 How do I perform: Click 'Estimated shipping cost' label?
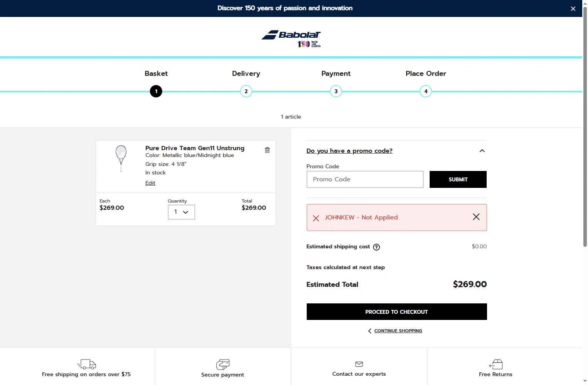338,246
